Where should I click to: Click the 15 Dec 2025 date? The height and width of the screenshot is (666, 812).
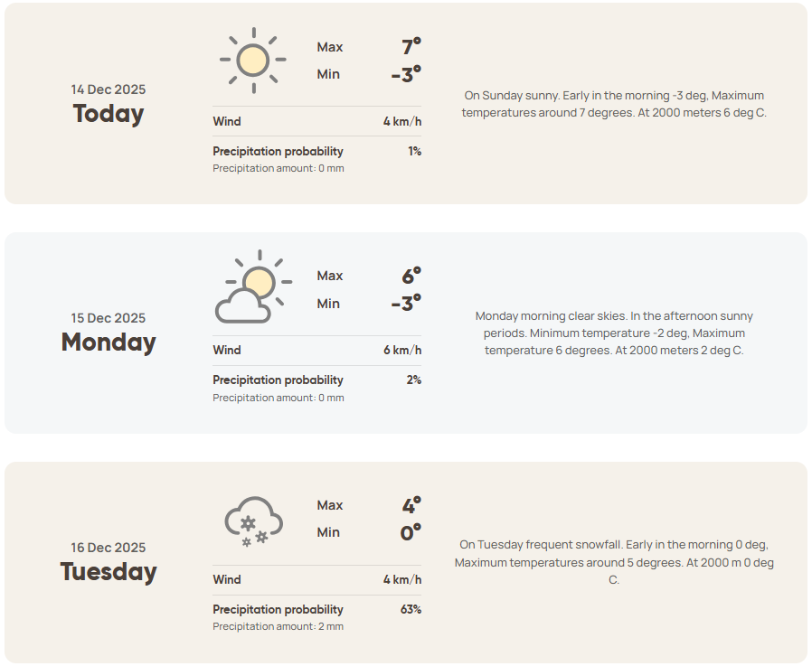[109, 318]
